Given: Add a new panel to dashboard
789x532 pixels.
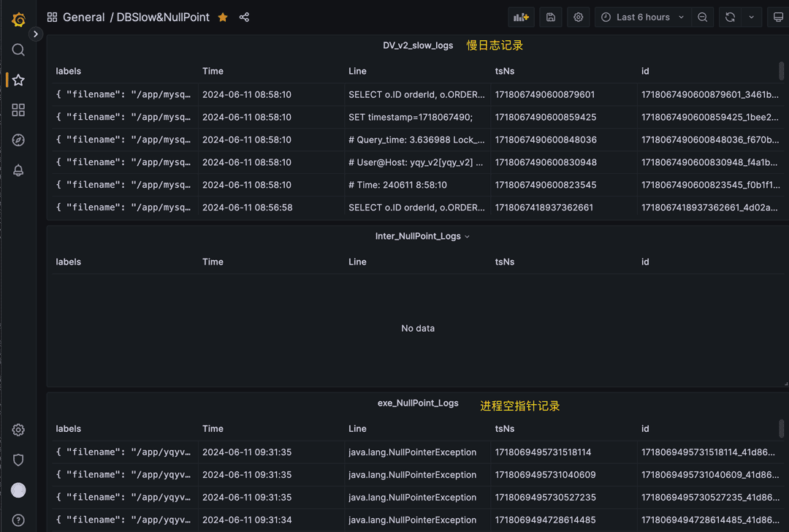Looking at the screenshot, I should click(x=522, y=17).
